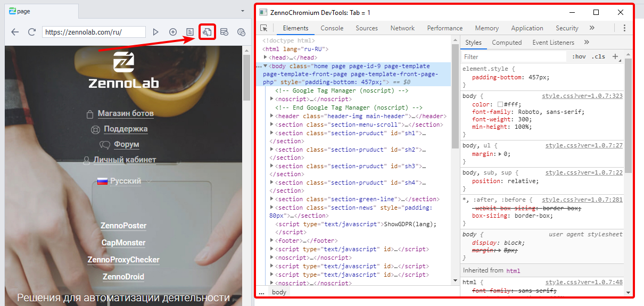The width and height of the screenshot is (644, 306).
Task: Click the body breadcrumb at the bottom
Action: (279, 292)
